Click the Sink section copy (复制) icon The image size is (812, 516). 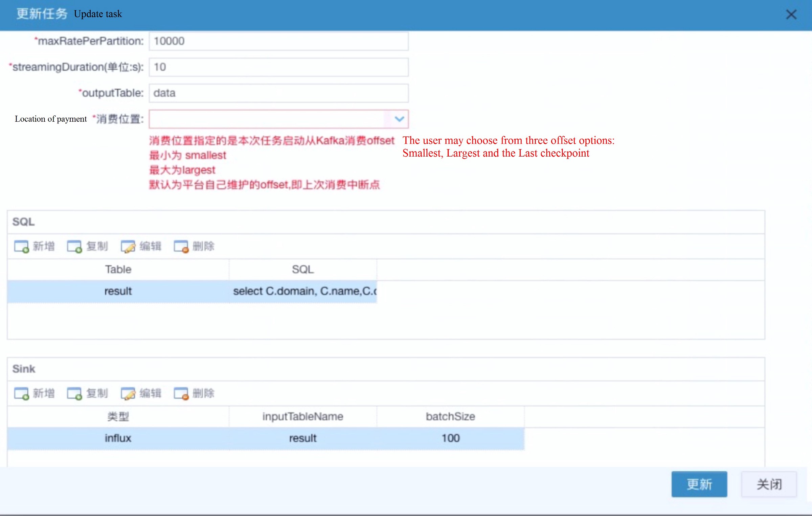coord(74,394)
